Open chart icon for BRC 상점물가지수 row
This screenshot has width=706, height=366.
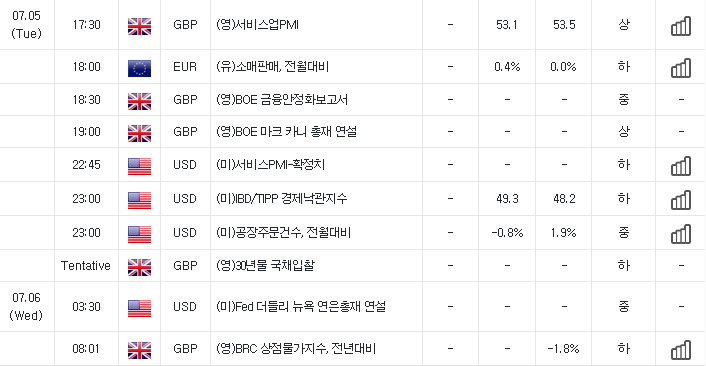[681, 350]
